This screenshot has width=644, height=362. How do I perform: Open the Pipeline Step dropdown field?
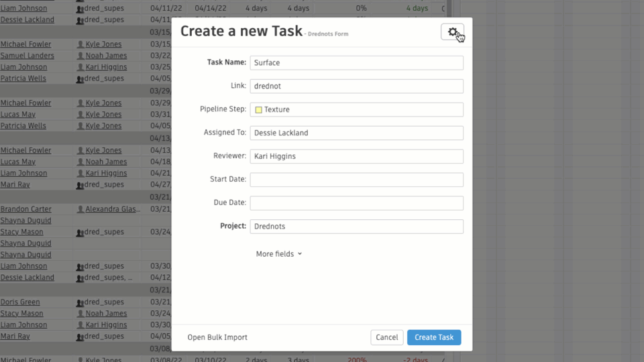[x=356, y=109]
